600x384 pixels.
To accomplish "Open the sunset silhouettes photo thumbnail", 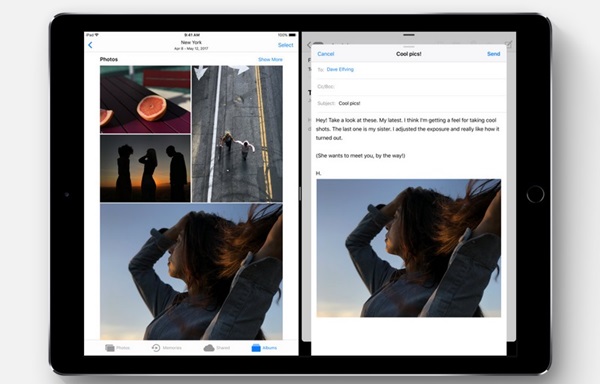I will (145, 168).
